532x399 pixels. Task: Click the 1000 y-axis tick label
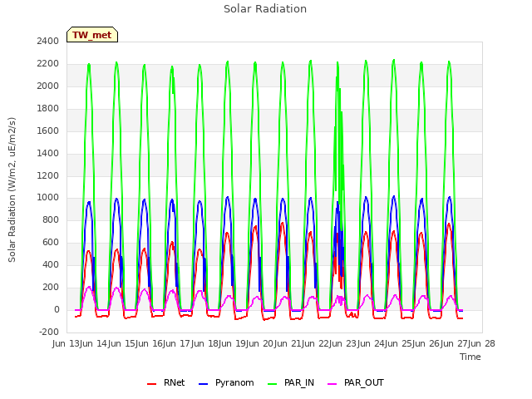pyautogui.click(x=48, y=198)
